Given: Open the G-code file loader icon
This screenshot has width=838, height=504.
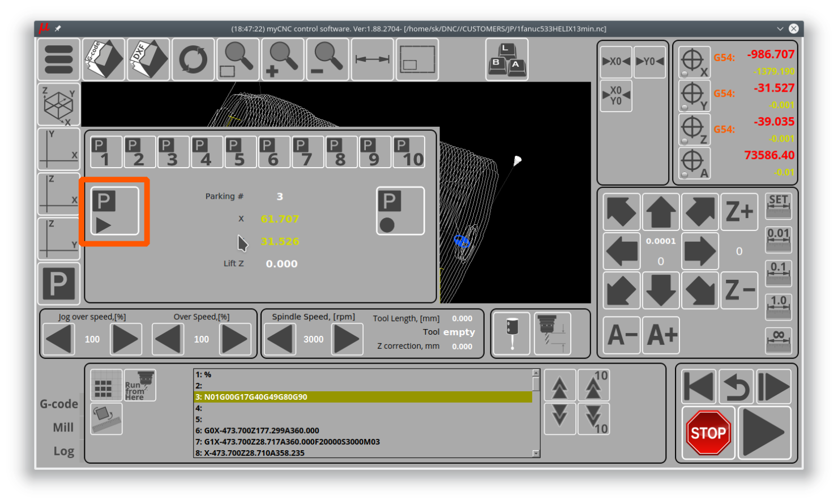Looking at the screenshot, I should pyautogui.click(x=103, y=59).
